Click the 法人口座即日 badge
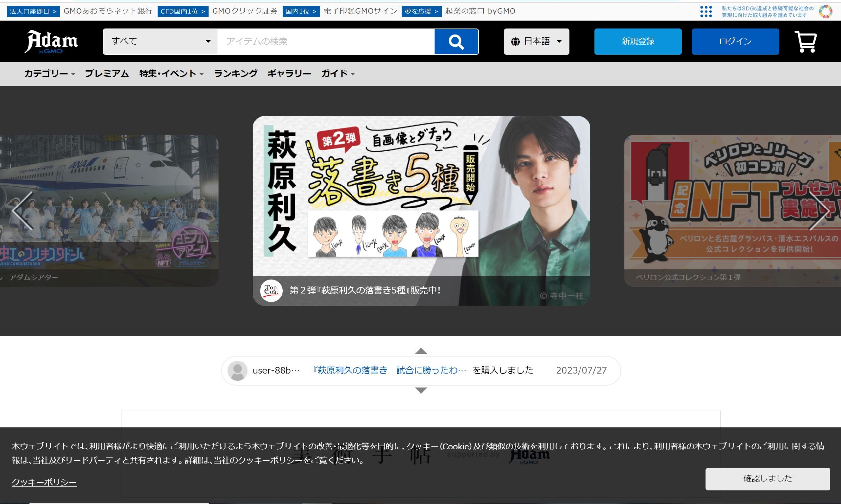The image size is (841, 504). point(33,11)
